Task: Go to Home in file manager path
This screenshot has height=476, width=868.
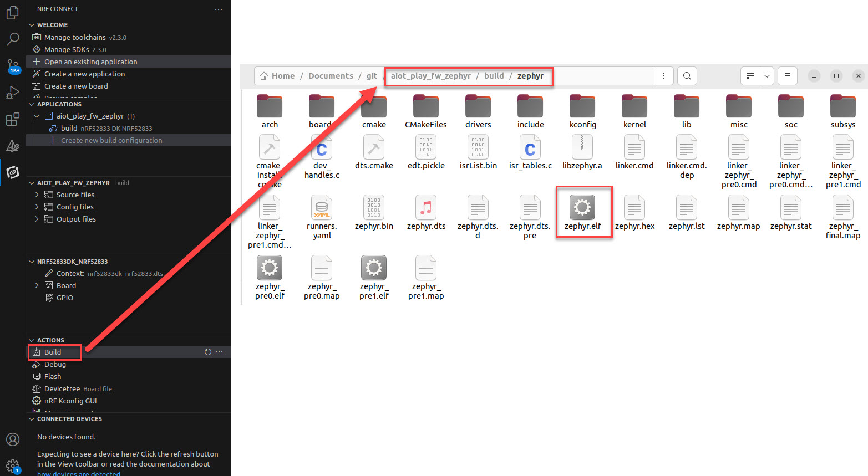Action: 277,76
